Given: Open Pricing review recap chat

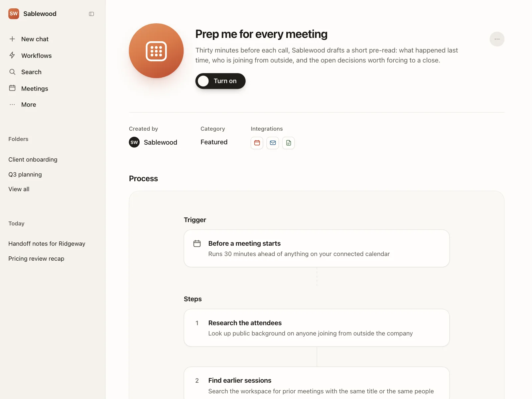Looking at the screenshot, I should tap(36, 259).
